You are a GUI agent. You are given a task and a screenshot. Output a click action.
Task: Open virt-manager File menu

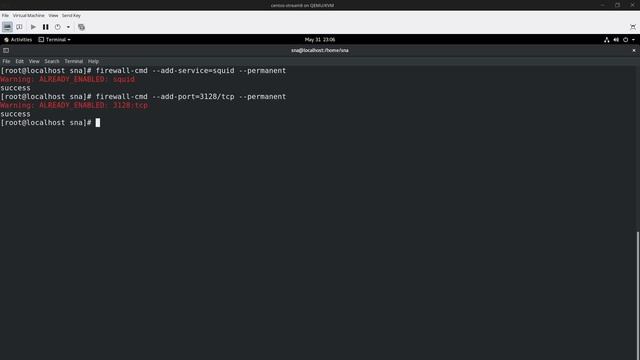click(x=5, y=16)
